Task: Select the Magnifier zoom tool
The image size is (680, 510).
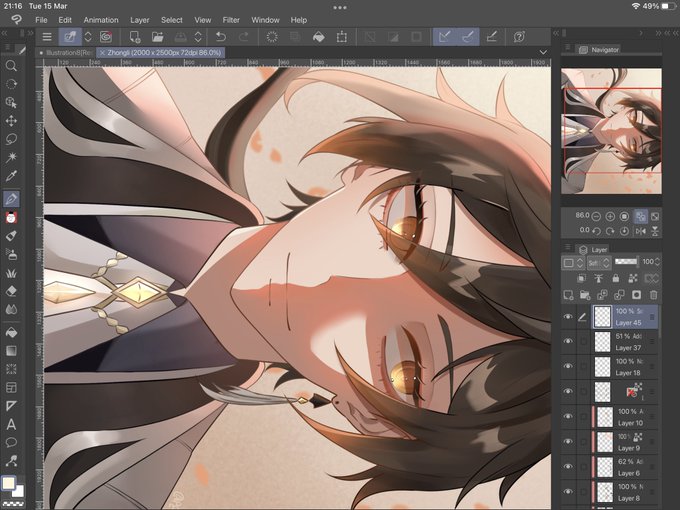Action: [11, 66]
